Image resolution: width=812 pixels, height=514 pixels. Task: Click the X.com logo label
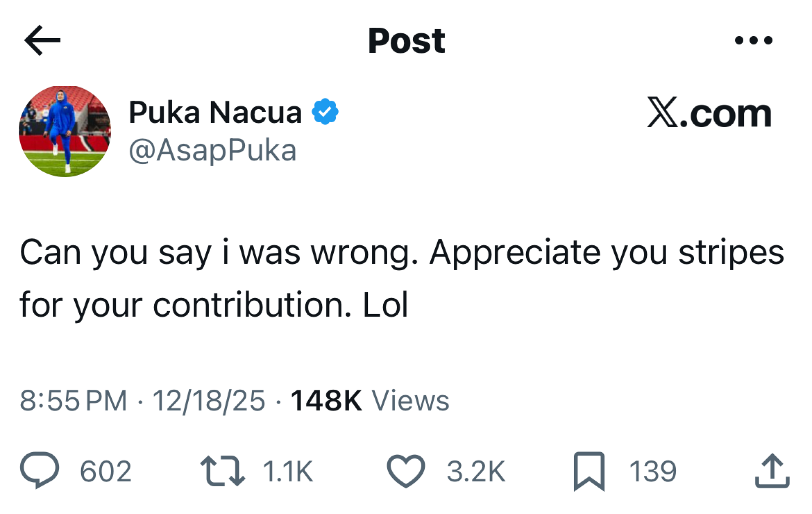pos(709,113)
